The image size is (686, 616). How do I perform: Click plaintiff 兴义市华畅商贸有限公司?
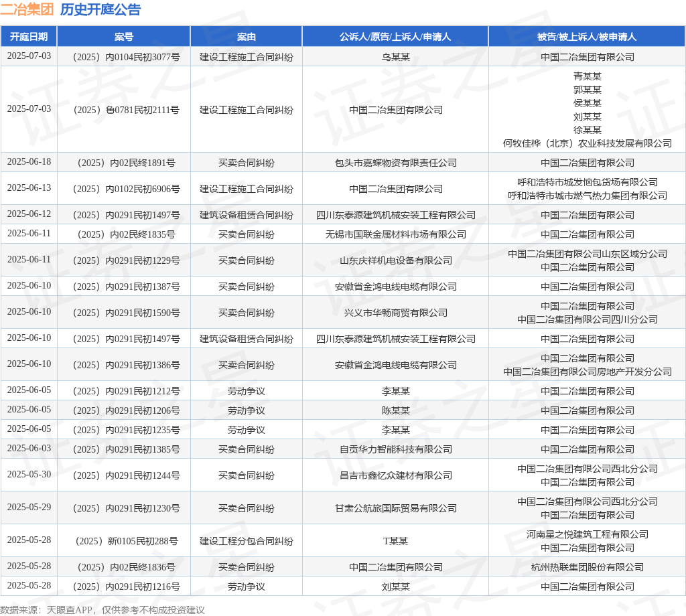click(x=395, y=313)
